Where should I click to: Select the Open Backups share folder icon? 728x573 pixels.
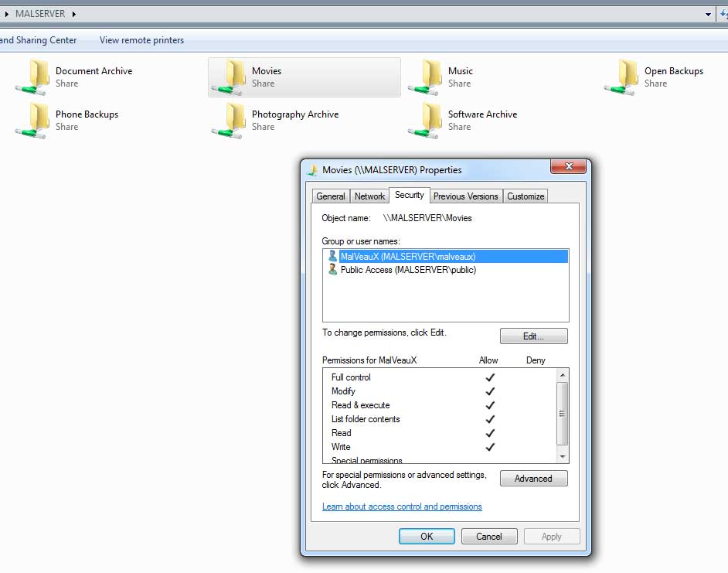coord(621,77)
